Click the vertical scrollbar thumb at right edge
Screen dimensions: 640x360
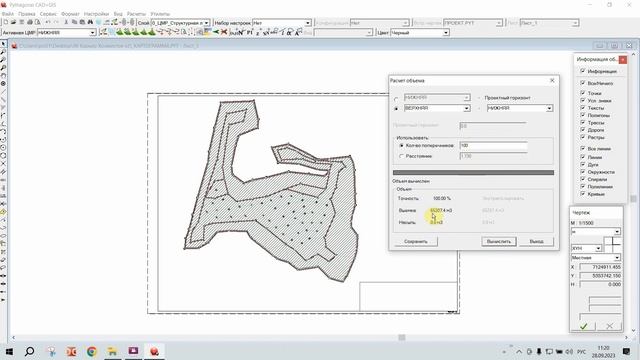coord(633,199)
